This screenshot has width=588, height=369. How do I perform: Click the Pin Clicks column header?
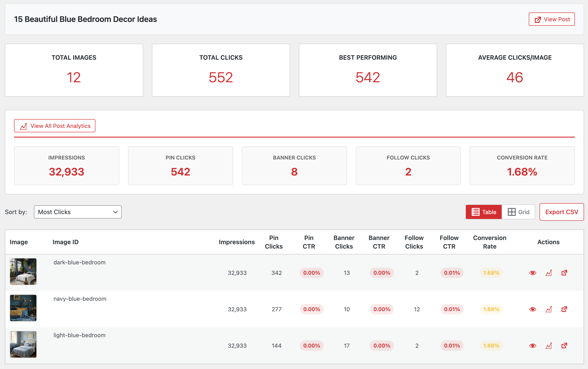tap(274, 242)
